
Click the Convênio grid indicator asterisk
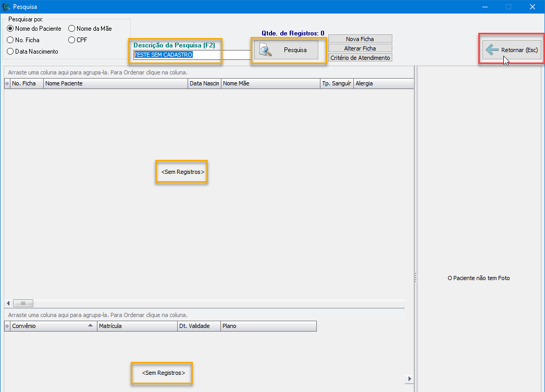coord(7,326)
